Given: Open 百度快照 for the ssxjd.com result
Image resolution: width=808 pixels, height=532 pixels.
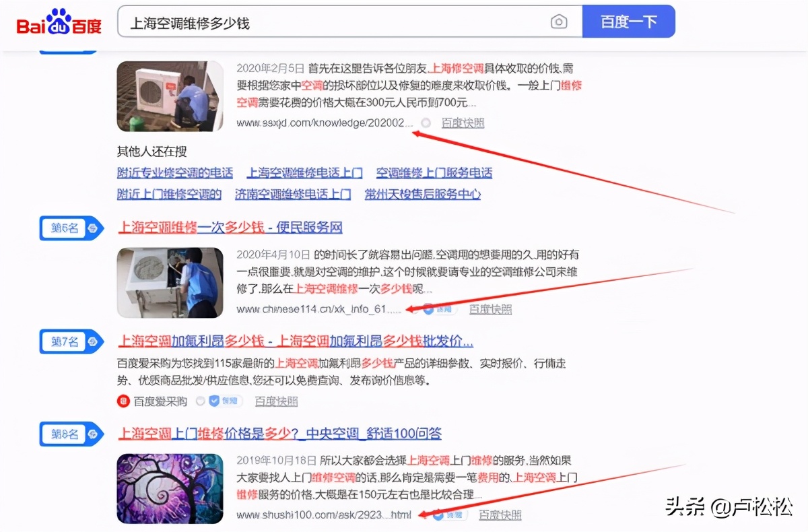Looking at the screenshot, I should 463,123.
